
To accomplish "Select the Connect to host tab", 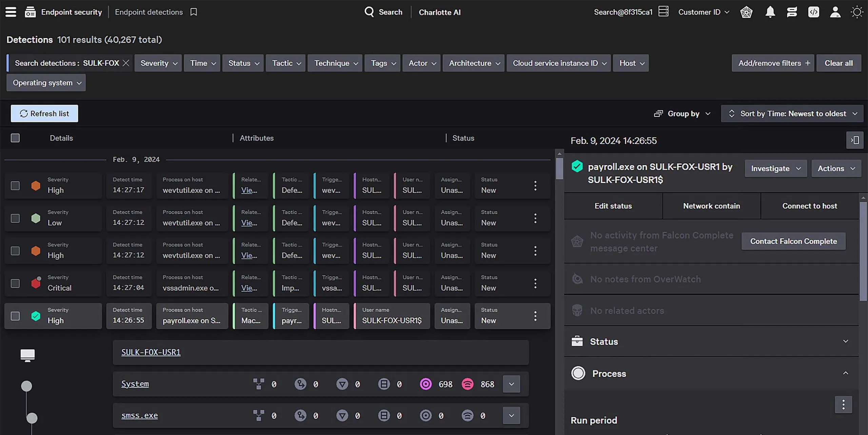I will point(809,206).
